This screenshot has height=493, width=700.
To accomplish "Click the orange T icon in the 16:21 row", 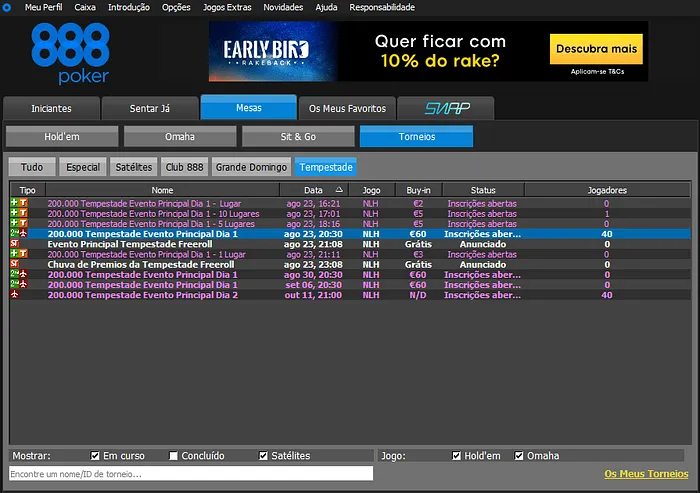I will (23, 203).
